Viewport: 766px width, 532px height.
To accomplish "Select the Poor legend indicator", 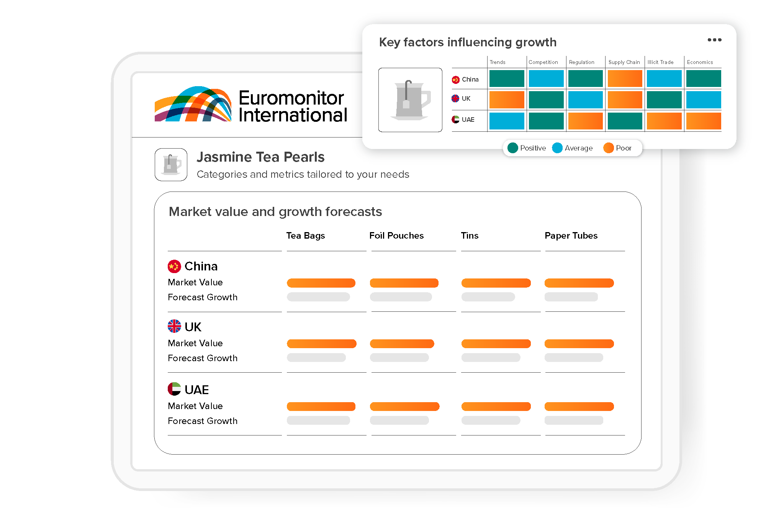I will tap(608, 148).
